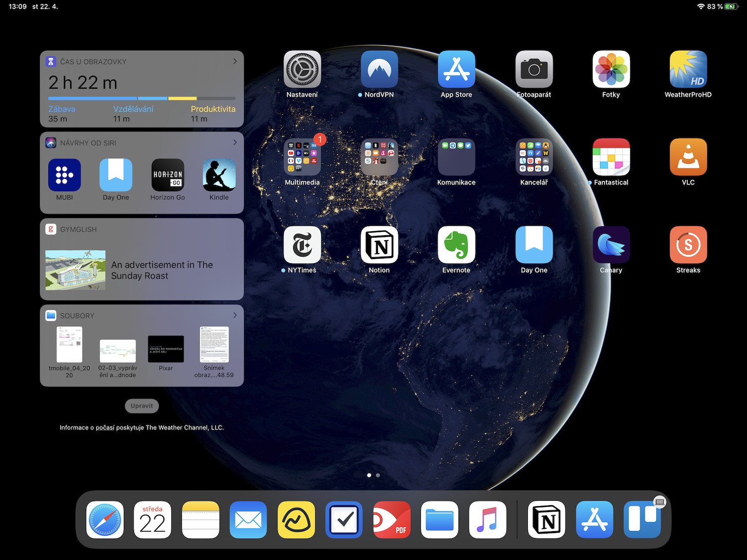
Task: Open recent Notion app in dock
Action: pyautogui.click(x=546, y=520)
